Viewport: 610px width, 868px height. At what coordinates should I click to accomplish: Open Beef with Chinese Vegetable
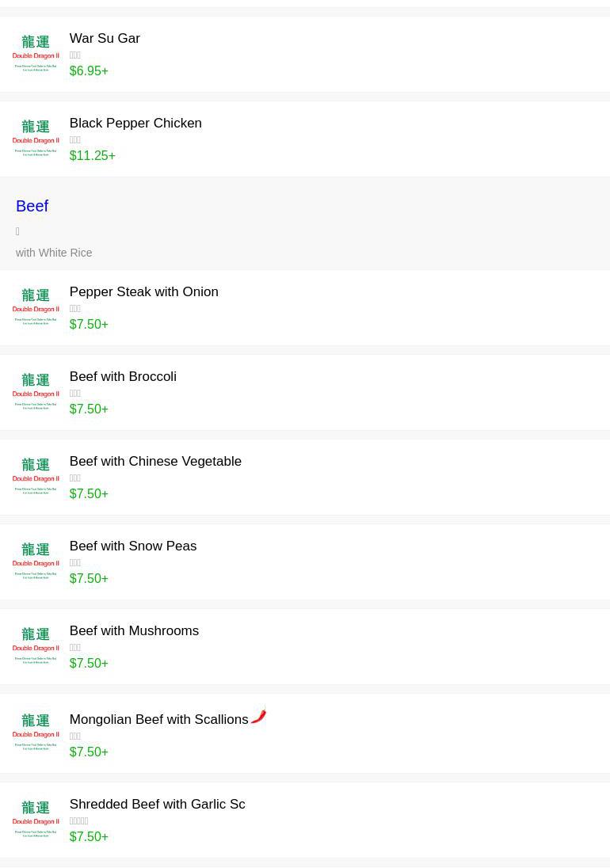pos(155,462)
